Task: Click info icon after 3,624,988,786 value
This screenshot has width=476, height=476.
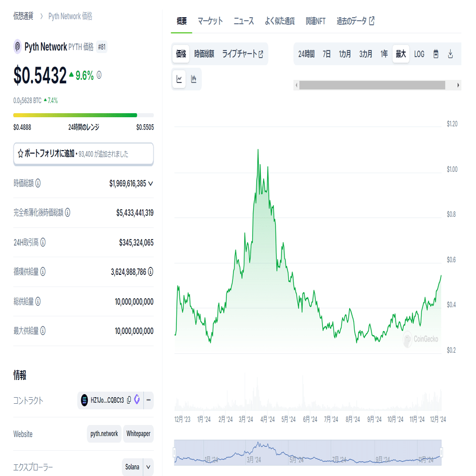Action: [x=151, y=272]
